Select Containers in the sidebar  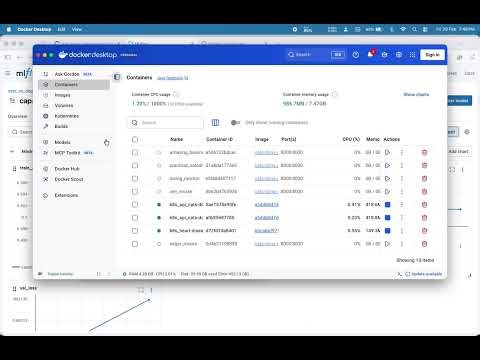click(74, 85)
